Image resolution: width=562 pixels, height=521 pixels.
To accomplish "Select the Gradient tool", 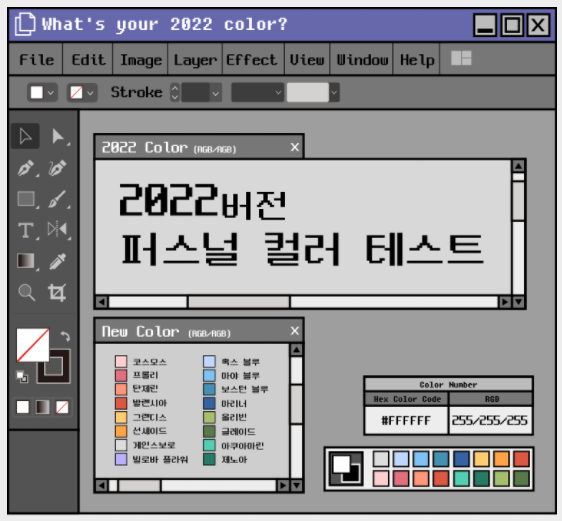I will point(26,260).
